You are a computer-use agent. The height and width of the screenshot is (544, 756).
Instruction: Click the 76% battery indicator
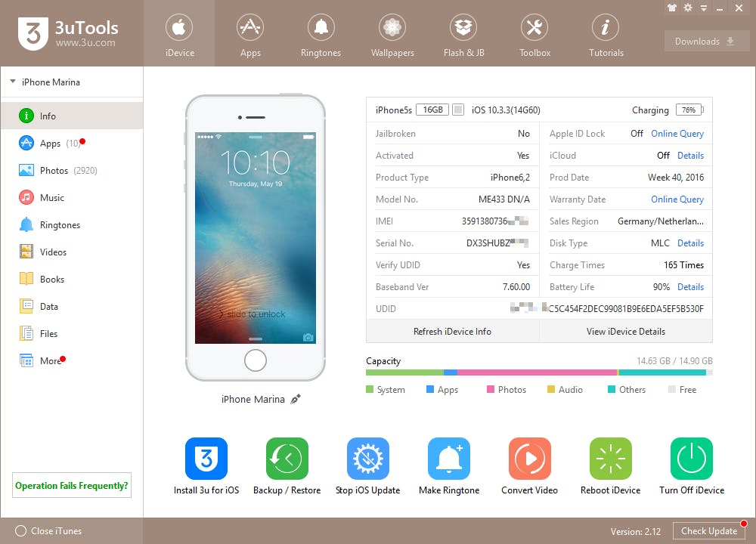[689, 110]
